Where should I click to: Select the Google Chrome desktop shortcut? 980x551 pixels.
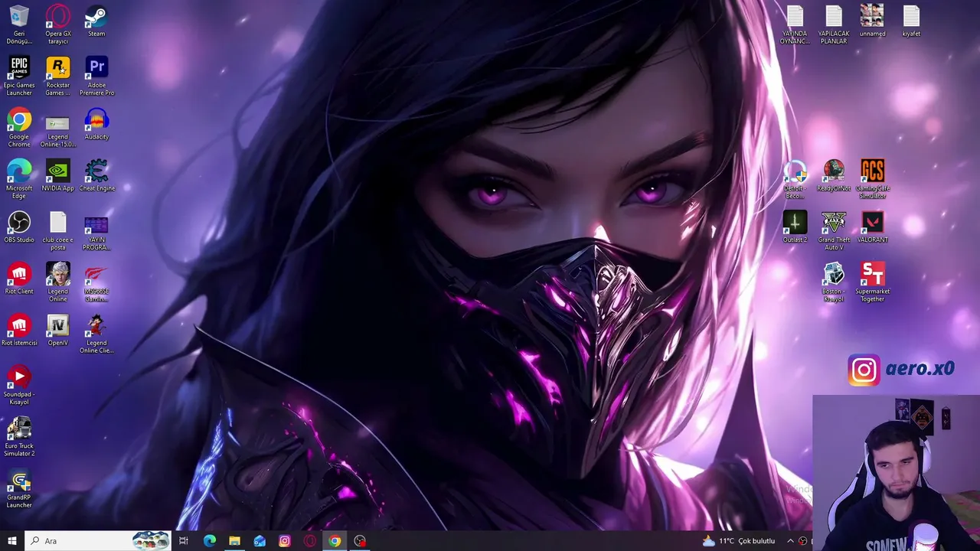point(19,128)
